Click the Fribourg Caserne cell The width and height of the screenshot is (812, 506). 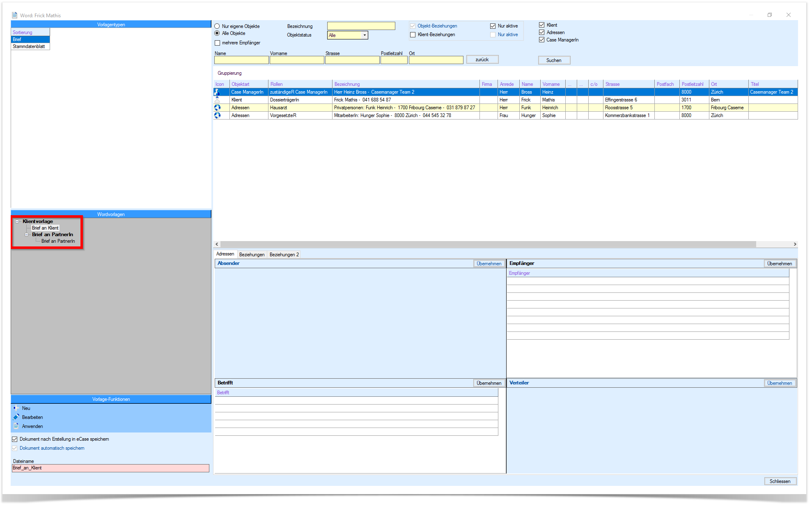[729, 108]
